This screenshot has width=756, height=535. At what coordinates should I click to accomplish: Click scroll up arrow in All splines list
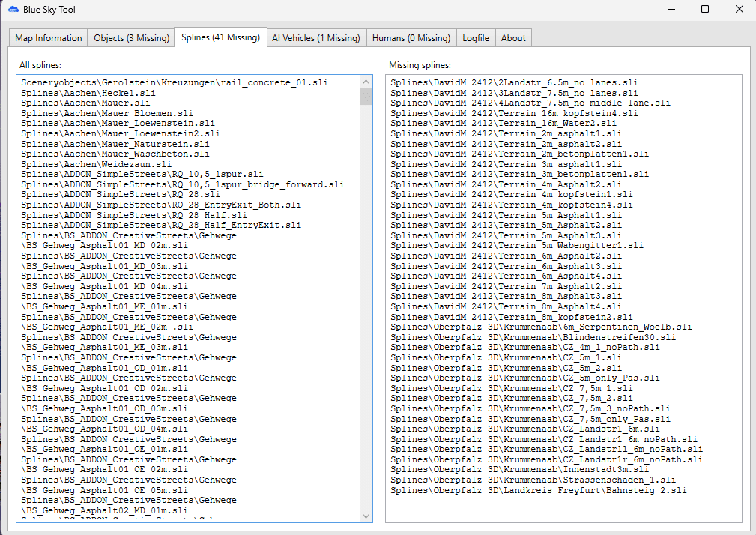click(x=366, y=82)
